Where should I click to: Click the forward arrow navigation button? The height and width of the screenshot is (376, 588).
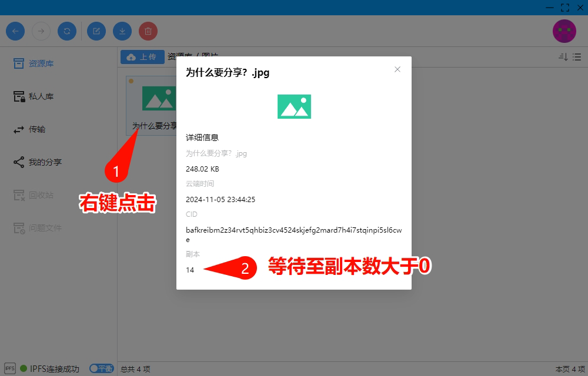click(x=41, y=31)
